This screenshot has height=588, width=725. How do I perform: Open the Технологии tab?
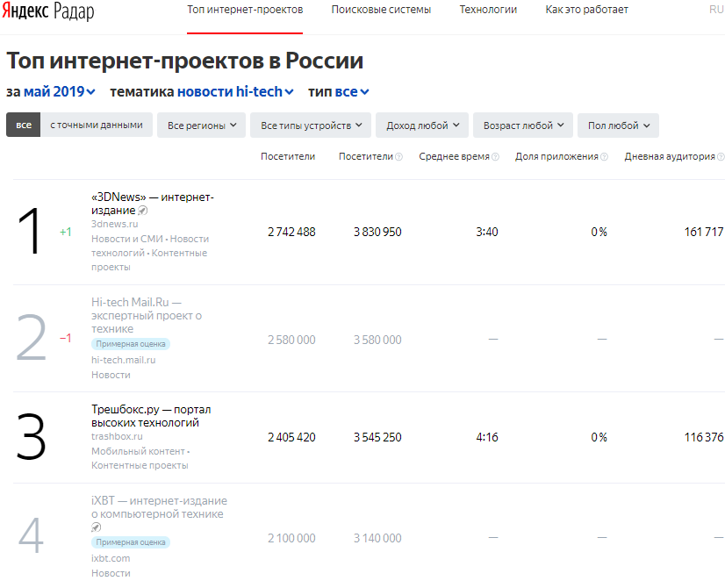(x=488, y=10)
